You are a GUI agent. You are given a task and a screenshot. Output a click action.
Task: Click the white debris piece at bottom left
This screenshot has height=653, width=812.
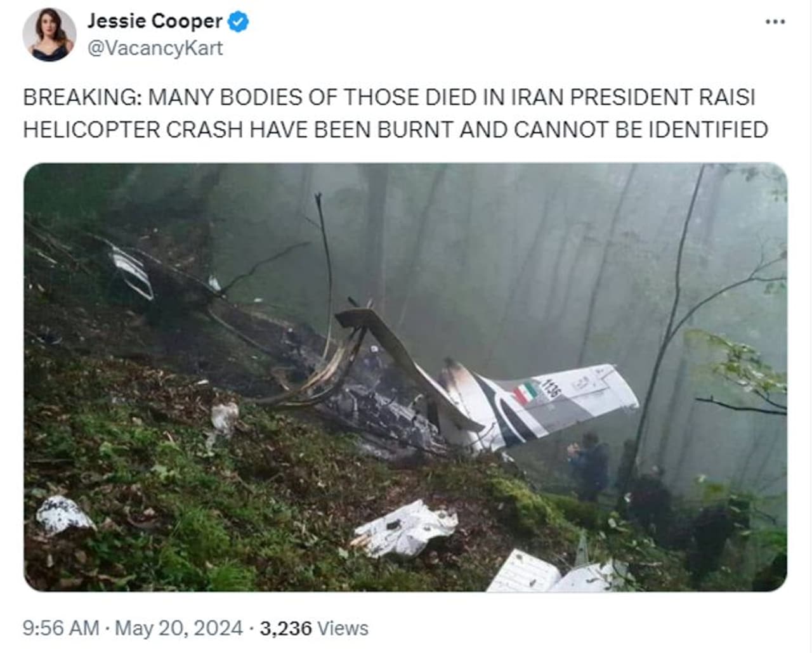click(64, 515)
